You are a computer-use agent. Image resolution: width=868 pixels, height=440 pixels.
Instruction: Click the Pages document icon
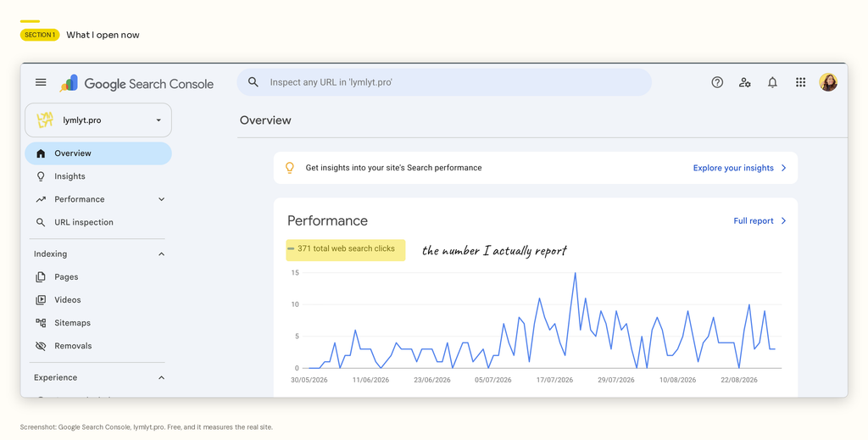click(x=41, y=277)
